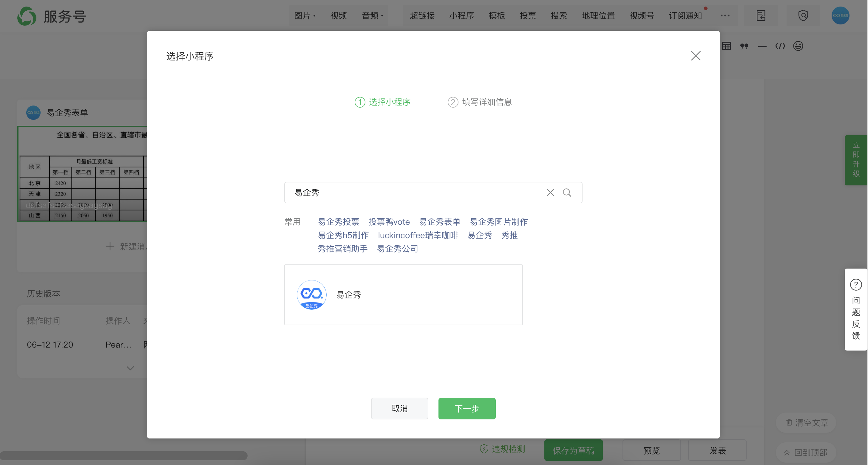The width and height of the screenshot is (868, 465).
Task: Click the document import icon
Action: 761,15
